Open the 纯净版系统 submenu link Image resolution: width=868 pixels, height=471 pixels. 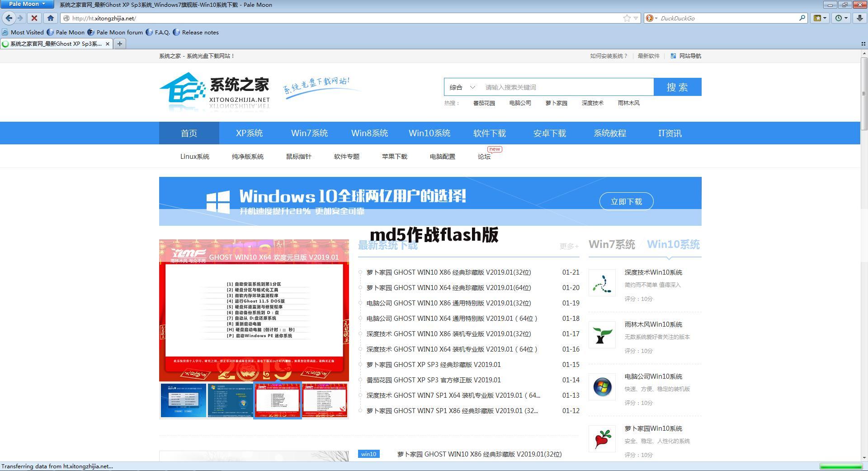(248, 157)
